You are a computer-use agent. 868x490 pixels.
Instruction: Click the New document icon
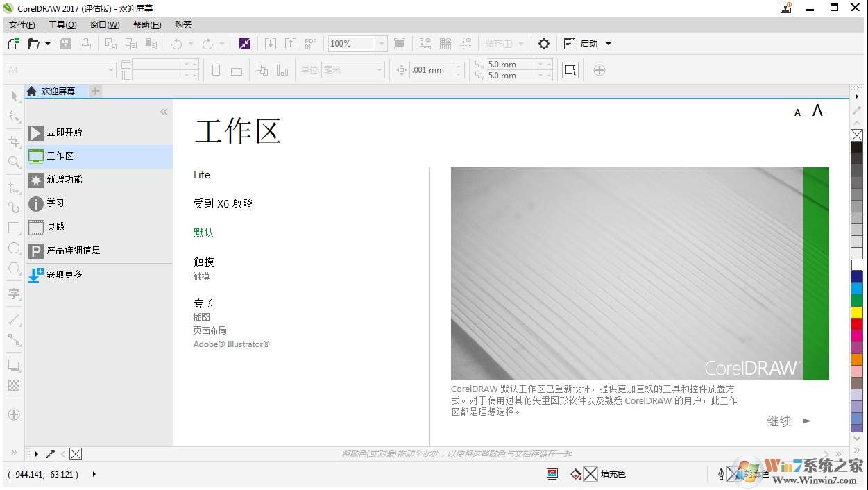pos(13,44)
